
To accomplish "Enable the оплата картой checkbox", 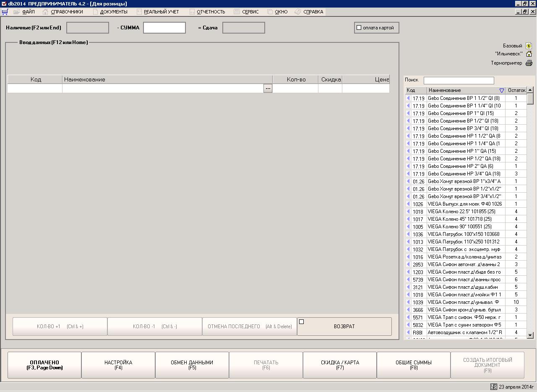I will (x=359, y=28).
